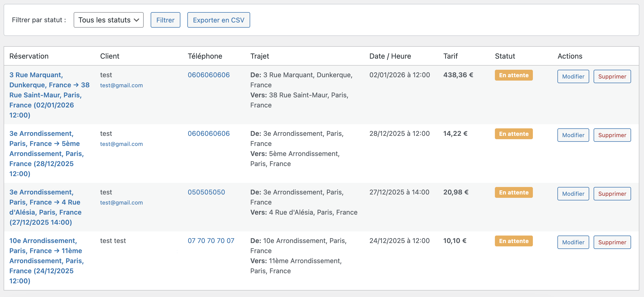The image size is (644, 297).
Task: Delete the 20,98 € reservation
Action: pyautogui.click(x=612, y=194)
